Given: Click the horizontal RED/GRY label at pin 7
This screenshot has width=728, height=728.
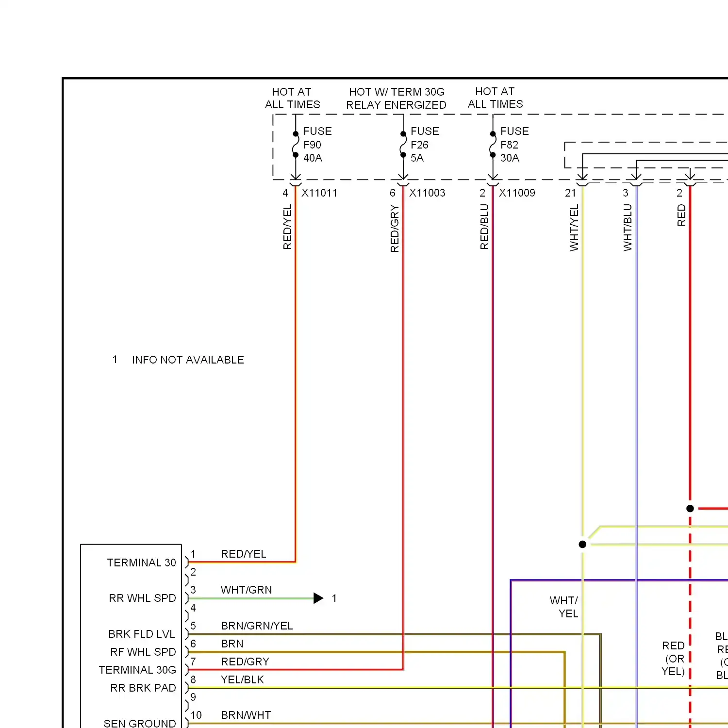Looking at the screenshot, I should 245,662.
